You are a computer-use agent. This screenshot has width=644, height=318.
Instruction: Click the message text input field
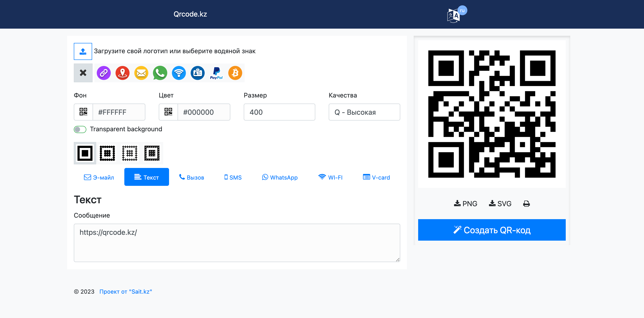coord(237,242)
